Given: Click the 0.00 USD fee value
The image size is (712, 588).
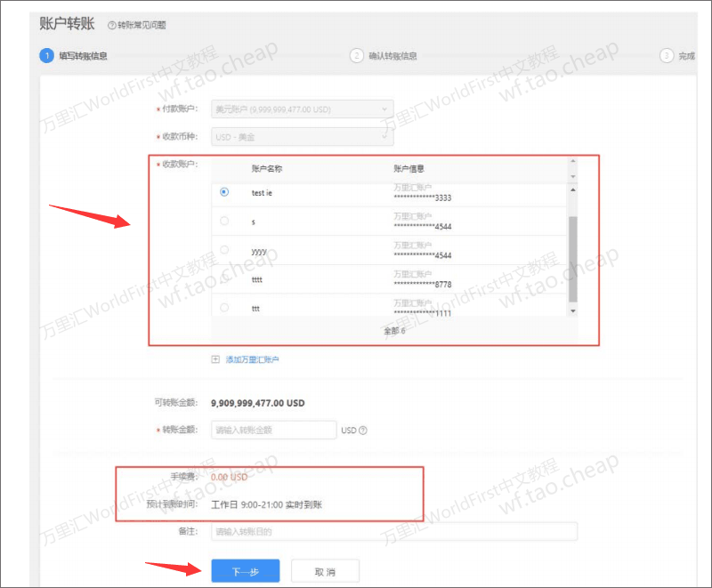Looking at the screenshot, I should point(230,477).
